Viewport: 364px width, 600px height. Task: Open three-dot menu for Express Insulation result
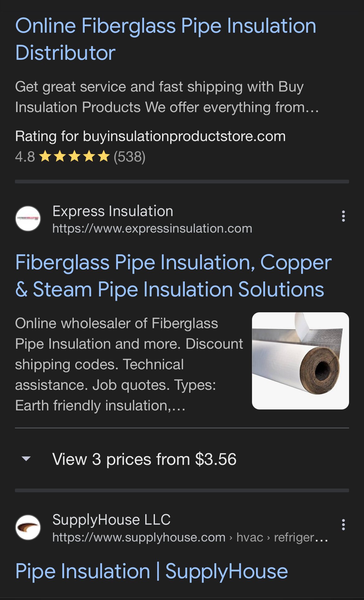pyautogui.click(x=343, y=216)
